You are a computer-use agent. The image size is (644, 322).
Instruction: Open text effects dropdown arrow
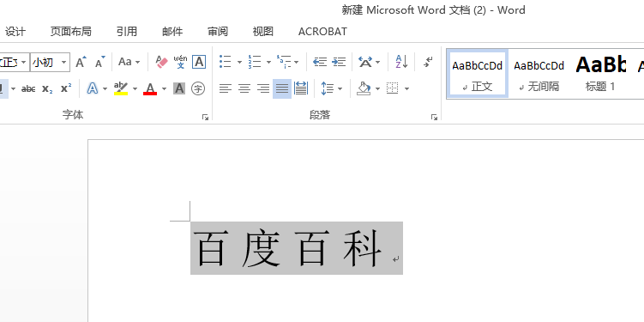point(105,88)
